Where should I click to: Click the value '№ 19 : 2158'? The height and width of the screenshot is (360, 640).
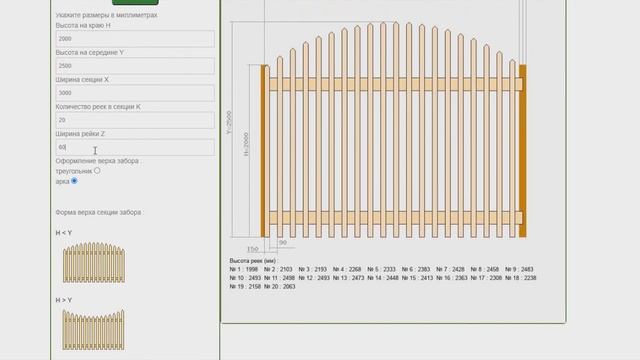[x=245, y=287]
